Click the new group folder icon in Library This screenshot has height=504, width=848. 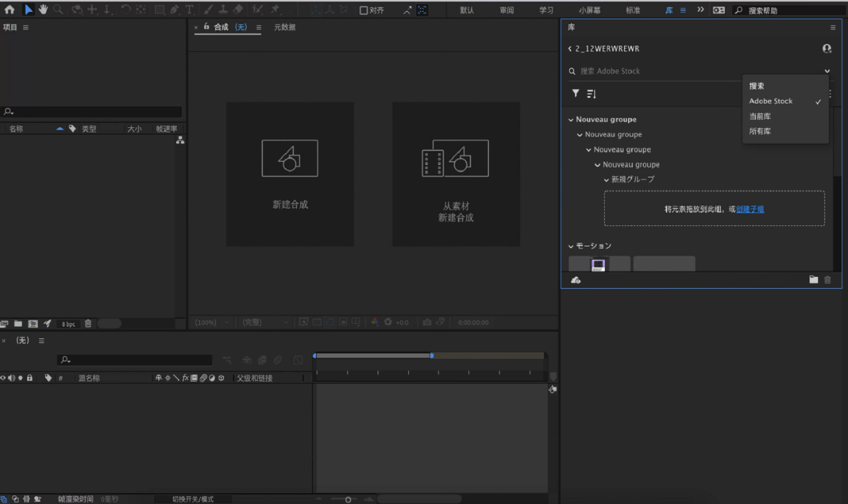(814, 279)
